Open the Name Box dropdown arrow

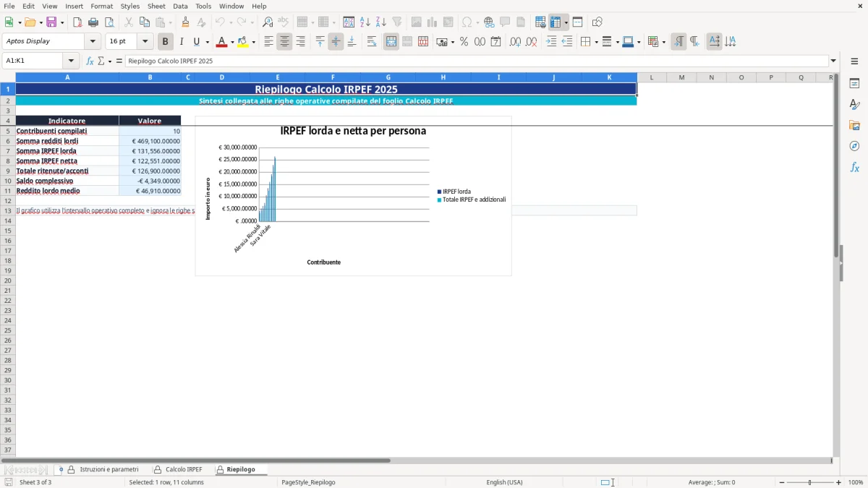71,61
